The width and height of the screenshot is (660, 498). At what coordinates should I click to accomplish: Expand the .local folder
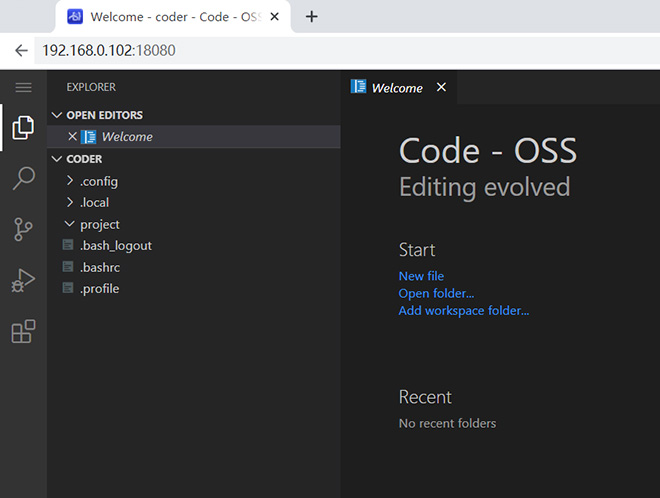[x=70, y=202]
